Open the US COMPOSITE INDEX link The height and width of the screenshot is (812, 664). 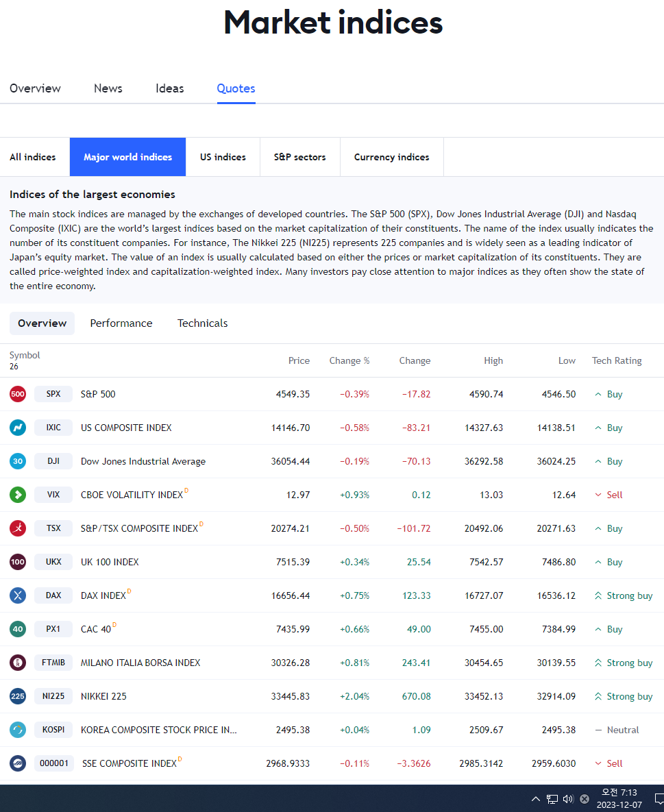tap(126, 428)
